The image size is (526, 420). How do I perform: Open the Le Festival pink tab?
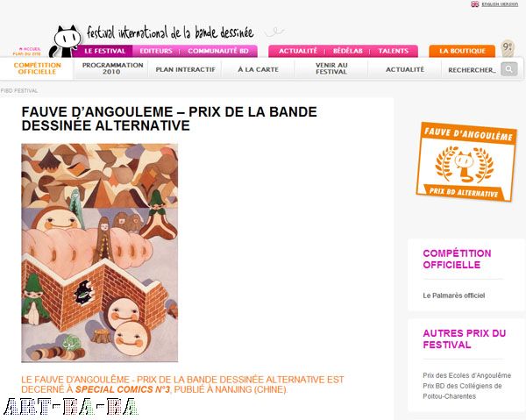(x=104, y=51)
